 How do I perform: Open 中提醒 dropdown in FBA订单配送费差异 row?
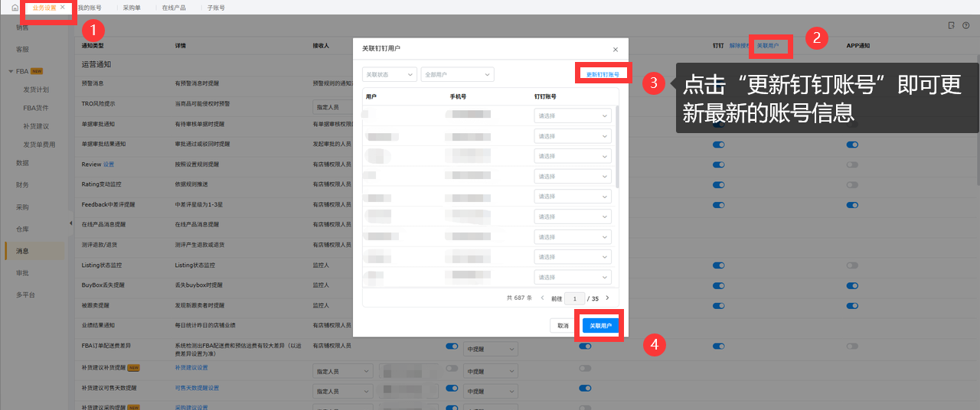[x=490, y=349]
